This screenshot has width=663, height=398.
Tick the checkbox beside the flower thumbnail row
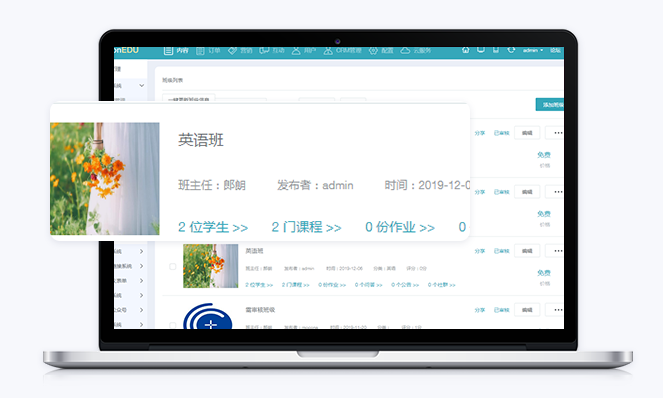(173, 266)
